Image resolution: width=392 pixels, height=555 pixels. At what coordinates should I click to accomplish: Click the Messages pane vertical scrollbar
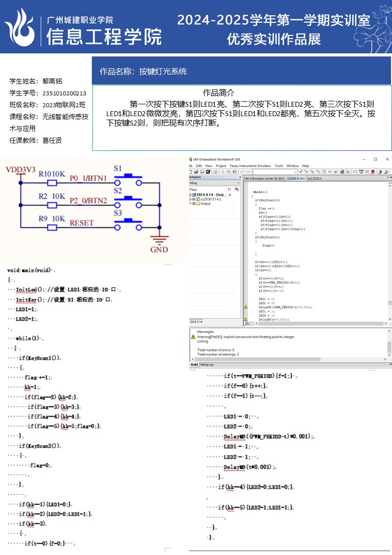(389, 345)
